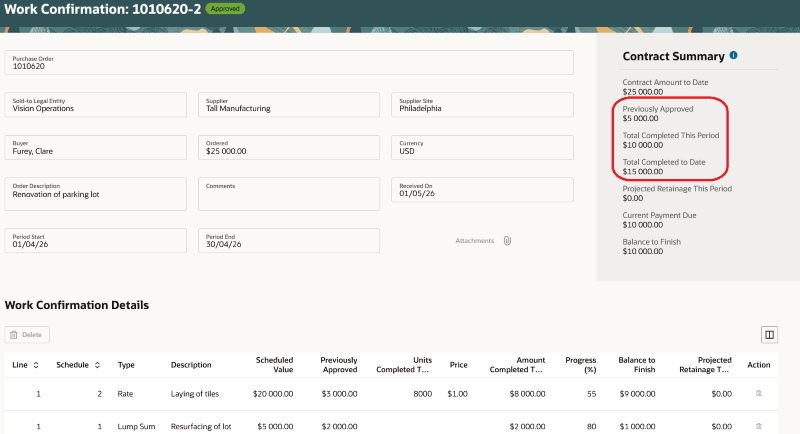The width and height of the screenshot is (800, 434).
Task: Click the Description column header
Action: (191, 365)
